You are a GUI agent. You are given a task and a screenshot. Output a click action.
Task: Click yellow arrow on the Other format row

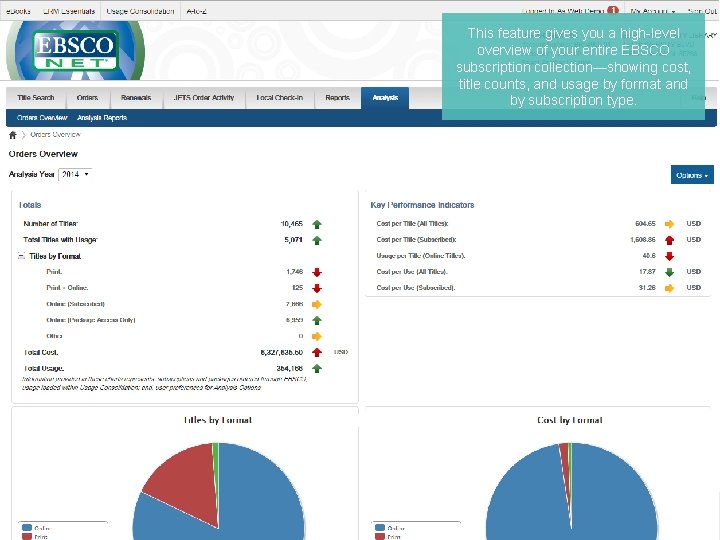[317, 336]
